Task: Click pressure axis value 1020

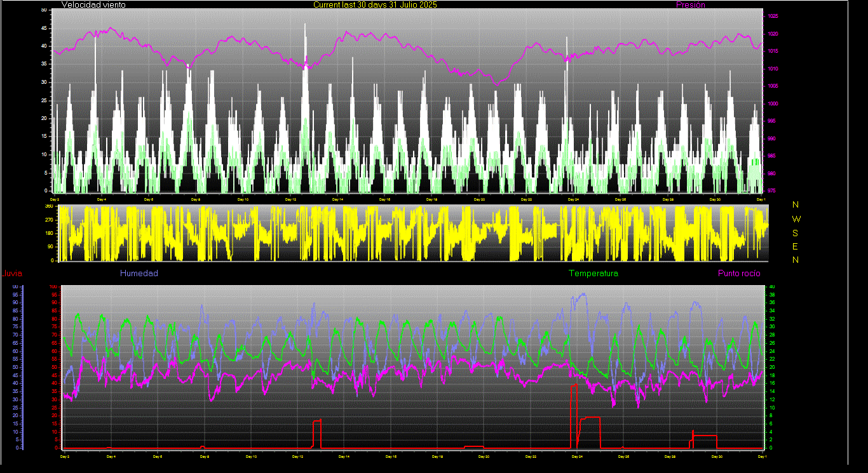Action: tap(773, 34)
